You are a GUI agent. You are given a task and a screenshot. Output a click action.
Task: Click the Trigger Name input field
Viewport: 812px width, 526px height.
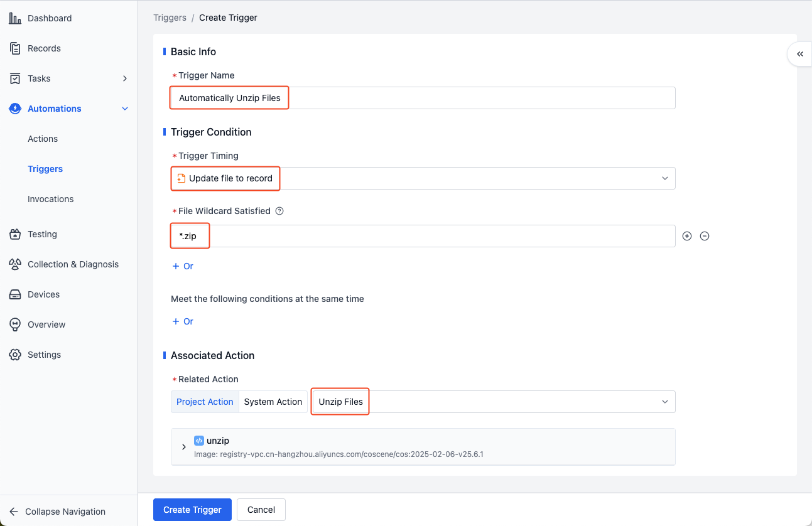tap(423, 98)
